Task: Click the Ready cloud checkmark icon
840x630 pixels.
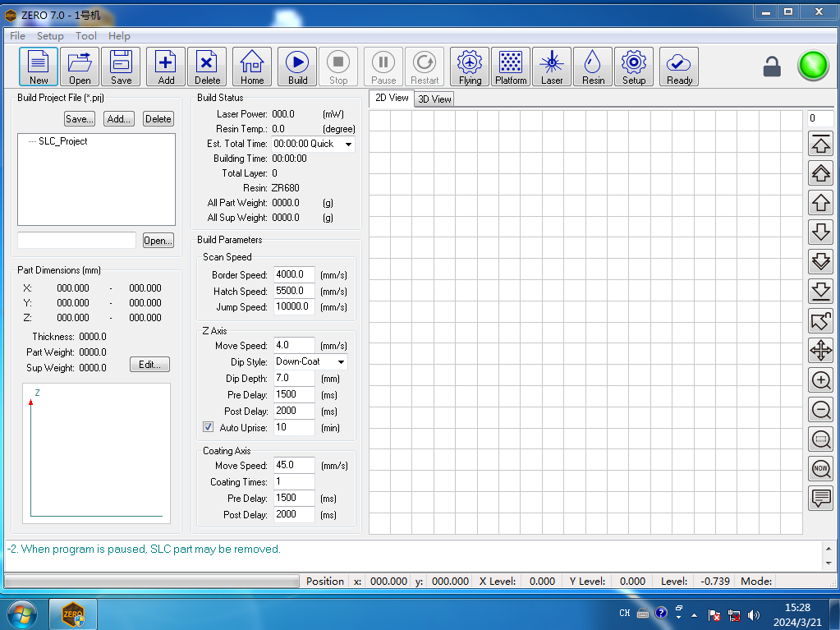Action: (679, 67)
